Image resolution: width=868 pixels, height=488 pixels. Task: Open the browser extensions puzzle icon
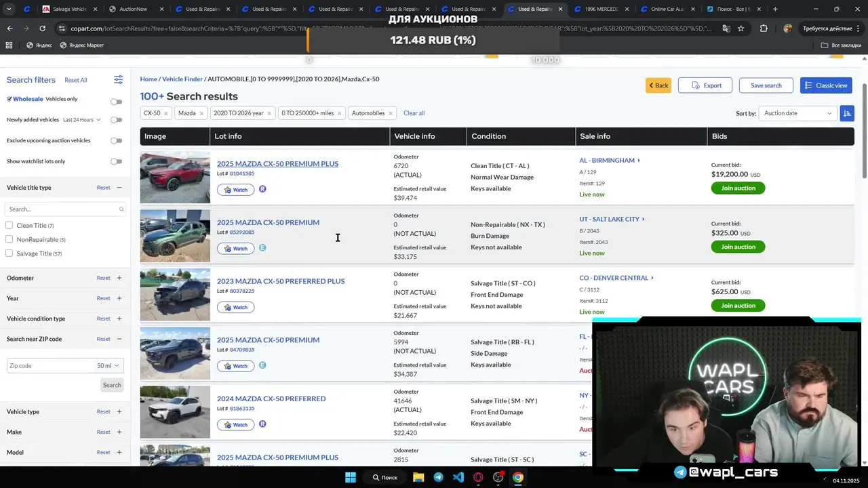pyautogui.click(x=764, y=28)
